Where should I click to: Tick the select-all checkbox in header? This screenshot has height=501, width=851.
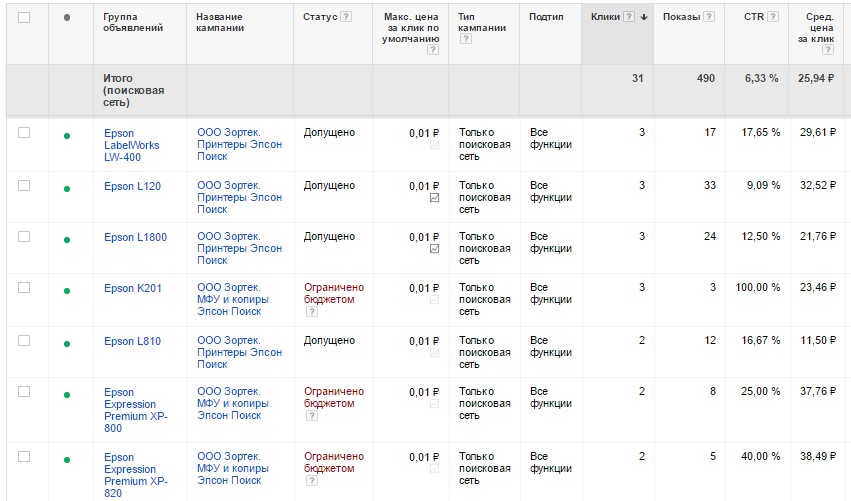pos(24,17)
